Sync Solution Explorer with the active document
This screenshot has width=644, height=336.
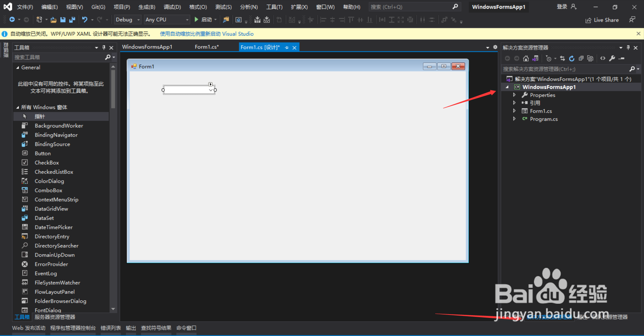pyautogui.click(x=563, y=58)
